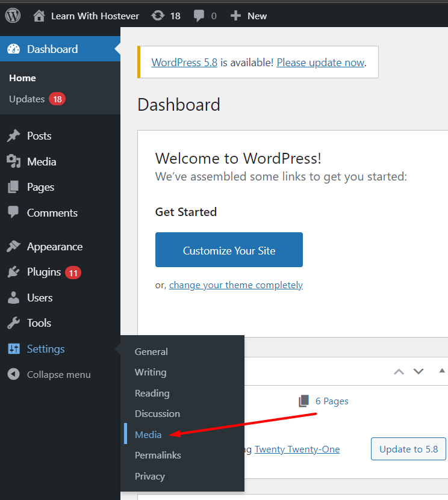Open the Plugins menu
This screenshot has width=448, height=500.
(44, 272)
